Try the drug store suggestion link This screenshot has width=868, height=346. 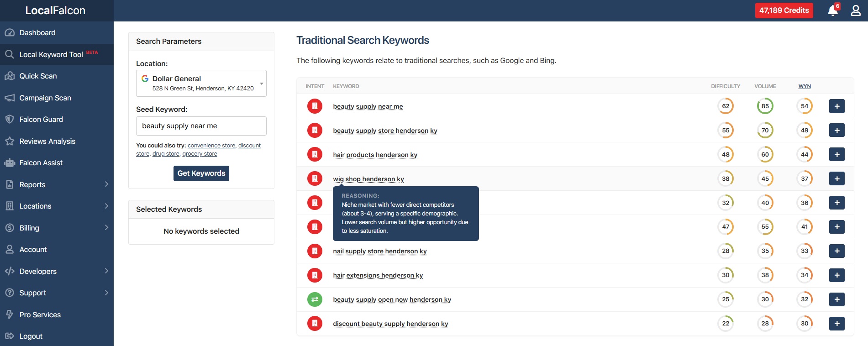(166, 154)
